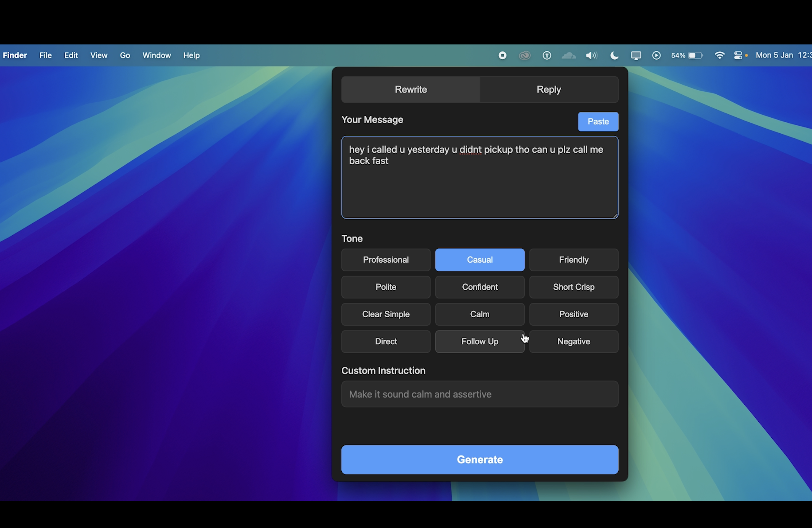
Task: Open the screen mirroring display icon
Action: pos(636,55)
